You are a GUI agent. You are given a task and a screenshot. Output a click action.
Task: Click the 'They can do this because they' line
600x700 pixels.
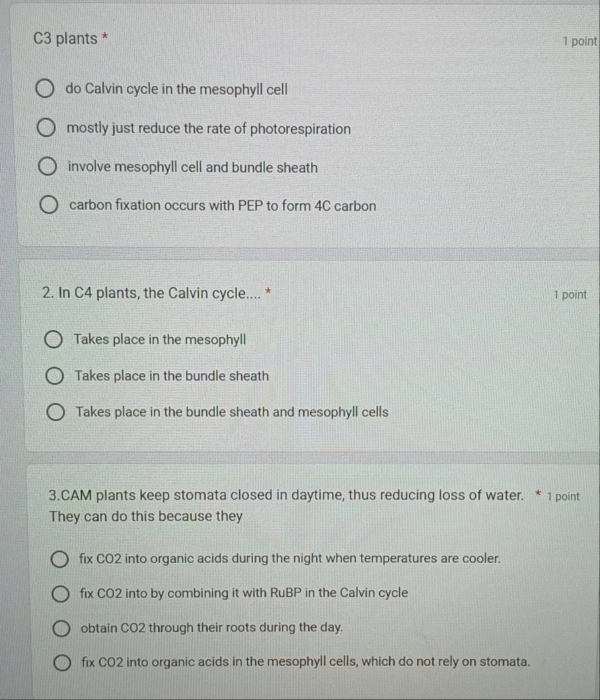point(146,516)
